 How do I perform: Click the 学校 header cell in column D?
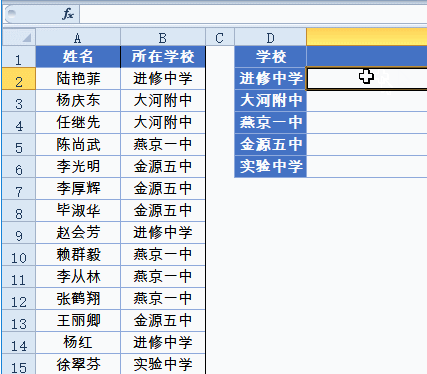pyautogui.click(x=270, y=57)
